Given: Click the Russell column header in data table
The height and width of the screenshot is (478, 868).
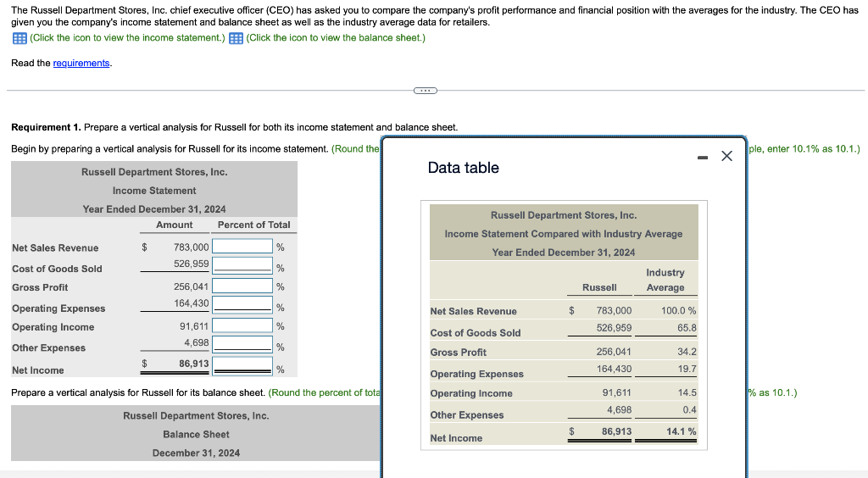Looking at the screenshot, I should [x=599, y=287].
